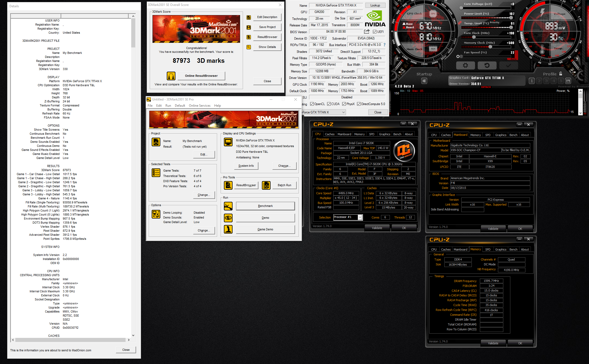
Task: Click GPU-Z BIOS share/export icon
Action: coord(367,32)
